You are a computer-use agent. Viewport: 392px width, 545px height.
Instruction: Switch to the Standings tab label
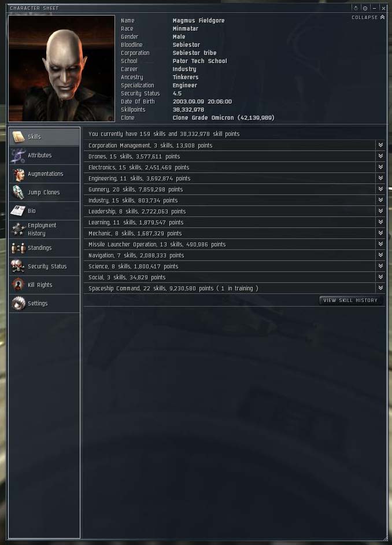39,248
